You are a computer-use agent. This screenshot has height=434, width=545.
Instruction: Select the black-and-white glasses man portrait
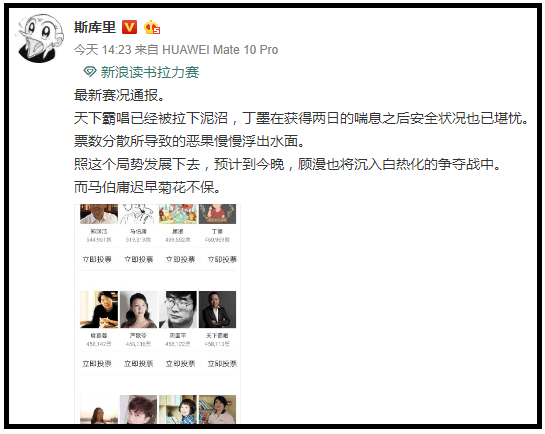[178, 309]
